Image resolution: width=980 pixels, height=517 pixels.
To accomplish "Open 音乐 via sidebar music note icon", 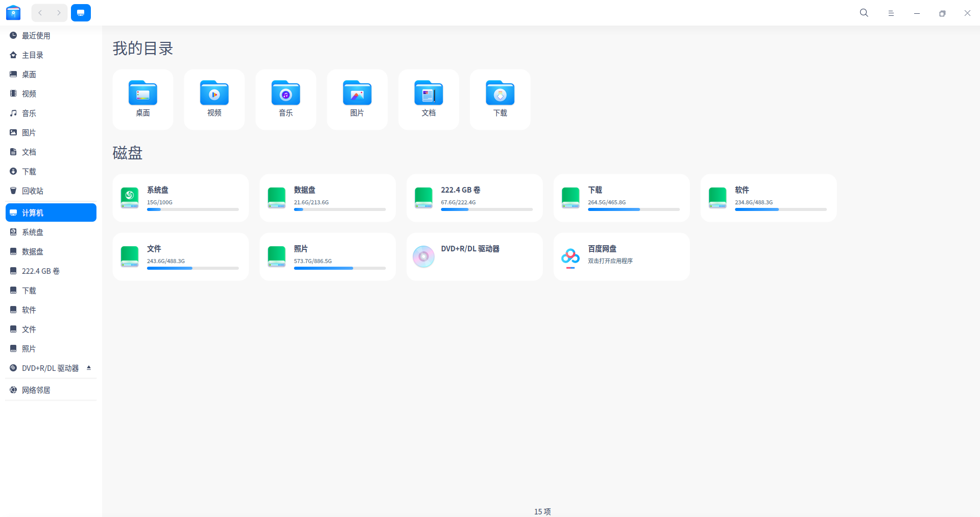I will click(13, 113).
